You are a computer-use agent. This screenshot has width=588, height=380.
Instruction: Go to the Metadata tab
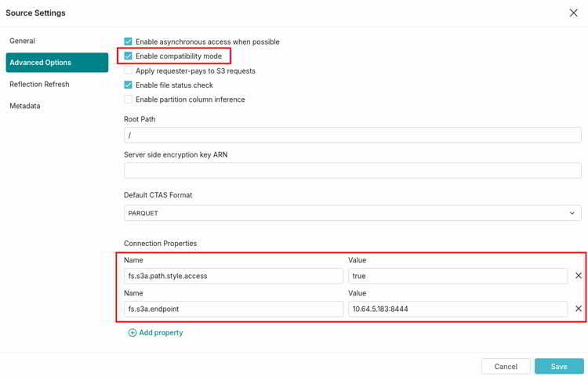[25, 106]
